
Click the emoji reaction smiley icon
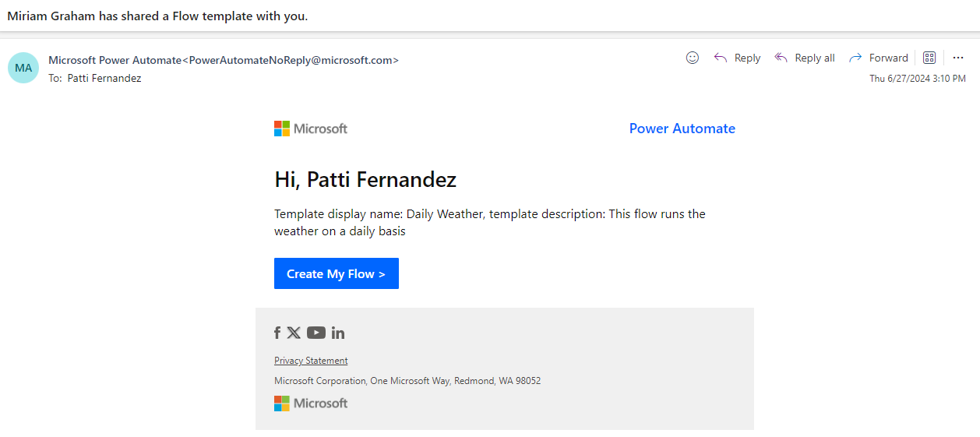pos(693,58)
